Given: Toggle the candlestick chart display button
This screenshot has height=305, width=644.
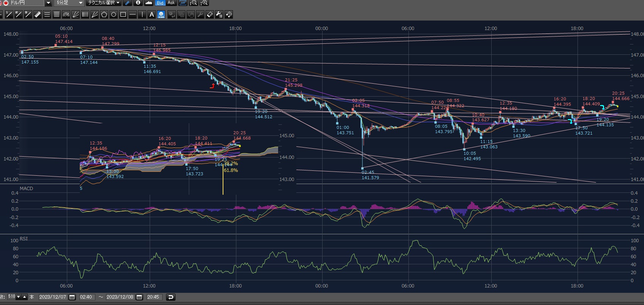Looking at the screenshot, I should pyautogui.click(x=183, y=3).
